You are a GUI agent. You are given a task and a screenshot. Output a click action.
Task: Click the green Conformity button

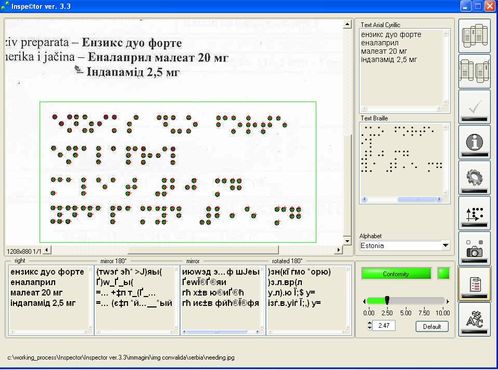[396, 274]
